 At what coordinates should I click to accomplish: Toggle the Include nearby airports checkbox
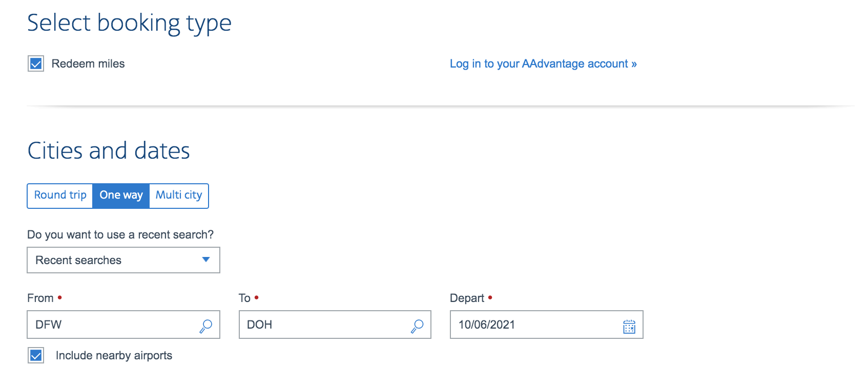click(x=36, y=356)
